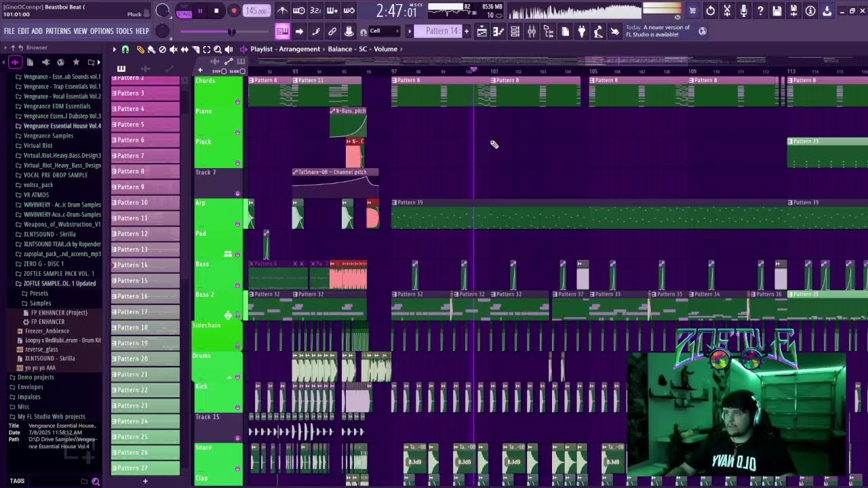The height and width of the screenshot is (488, 868).
Task: Toggle the 3.2.1 countdown before recording
Action: tap(315, 11)
